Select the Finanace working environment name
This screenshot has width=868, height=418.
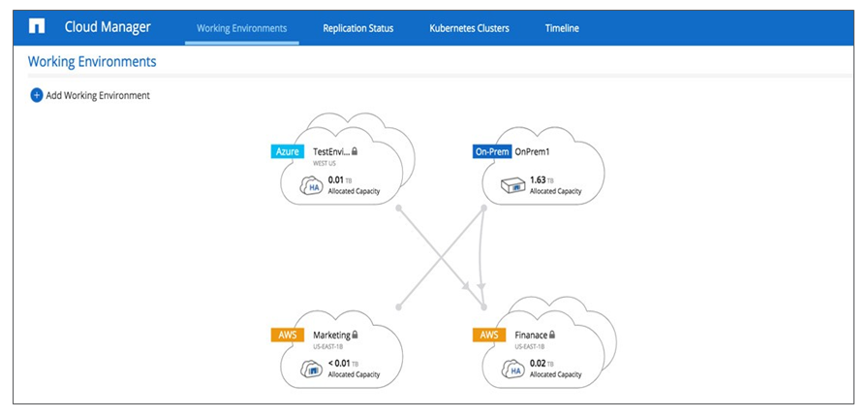531,335
